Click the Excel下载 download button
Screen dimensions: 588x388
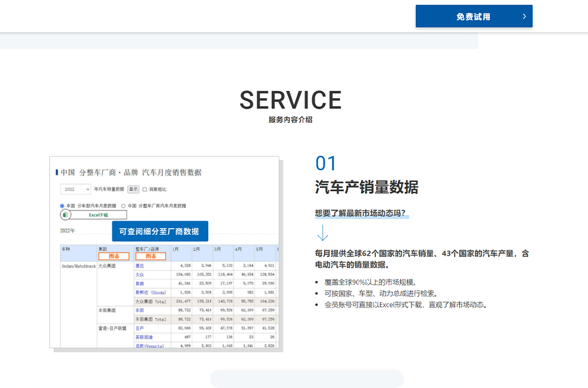tap(98, 215)
